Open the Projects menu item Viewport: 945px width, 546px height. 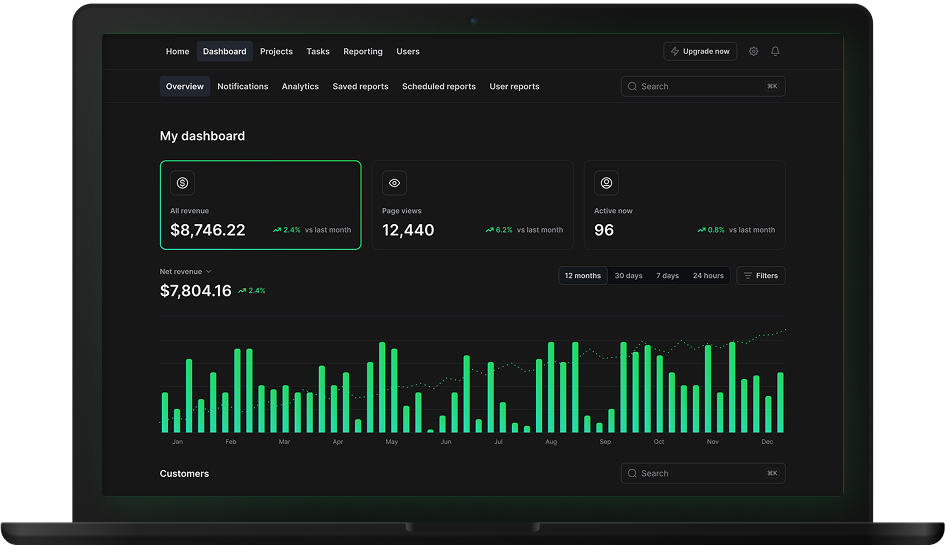(276, 51)
